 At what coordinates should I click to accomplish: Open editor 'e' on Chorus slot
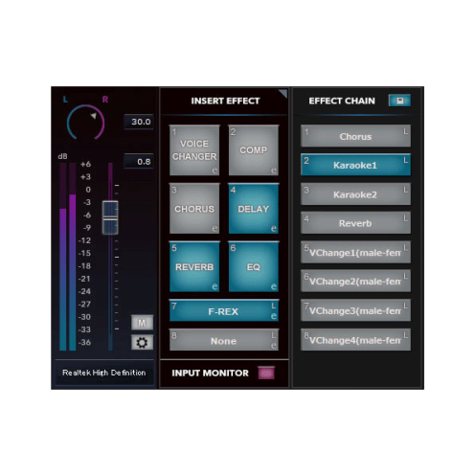[x=215, y=228]
